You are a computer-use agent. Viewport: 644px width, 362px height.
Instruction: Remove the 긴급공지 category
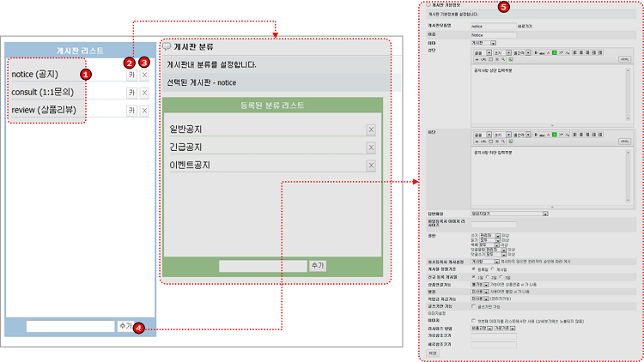point(371,147)
